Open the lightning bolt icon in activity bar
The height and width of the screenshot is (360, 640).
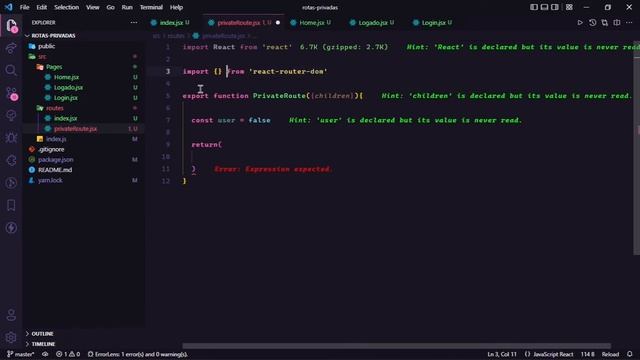click(11, 227)
